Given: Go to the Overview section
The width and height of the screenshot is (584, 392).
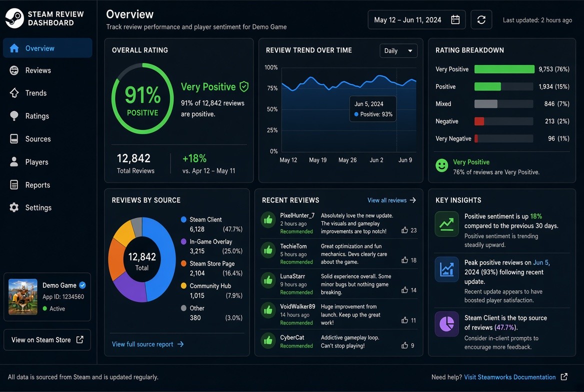Looking at the screenshot, I should [47, 48].
